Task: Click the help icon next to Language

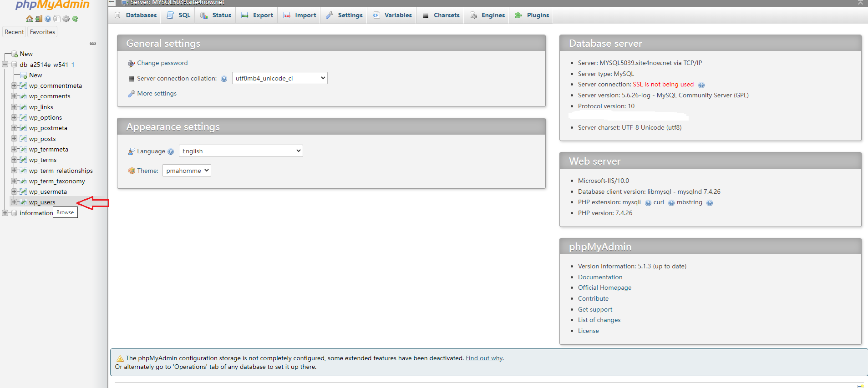Action: (171, 151)
